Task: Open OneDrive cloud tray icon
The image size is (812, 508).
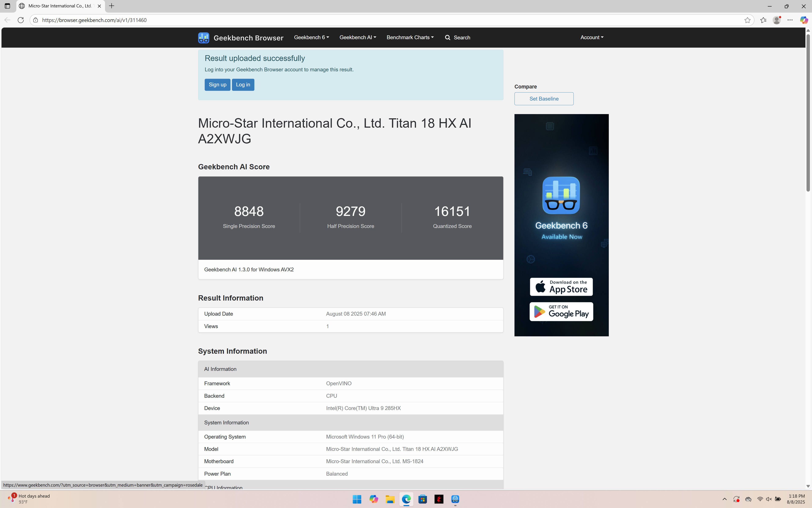Action: pyautogui.click(x=748, y=499)
